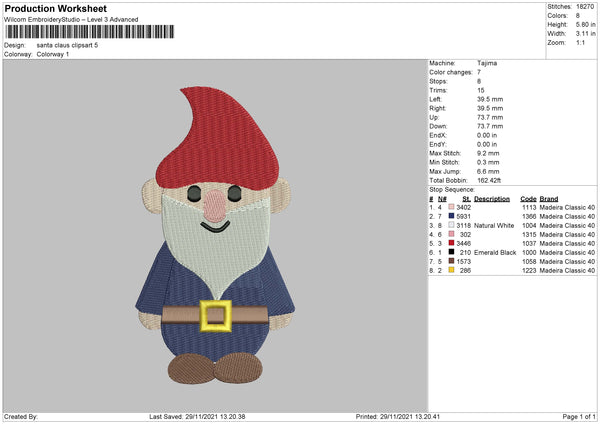Click the Machine value Tajima
Image resolution: width=600 pixels, height=424 pixels.
click(x=486, y=62)
